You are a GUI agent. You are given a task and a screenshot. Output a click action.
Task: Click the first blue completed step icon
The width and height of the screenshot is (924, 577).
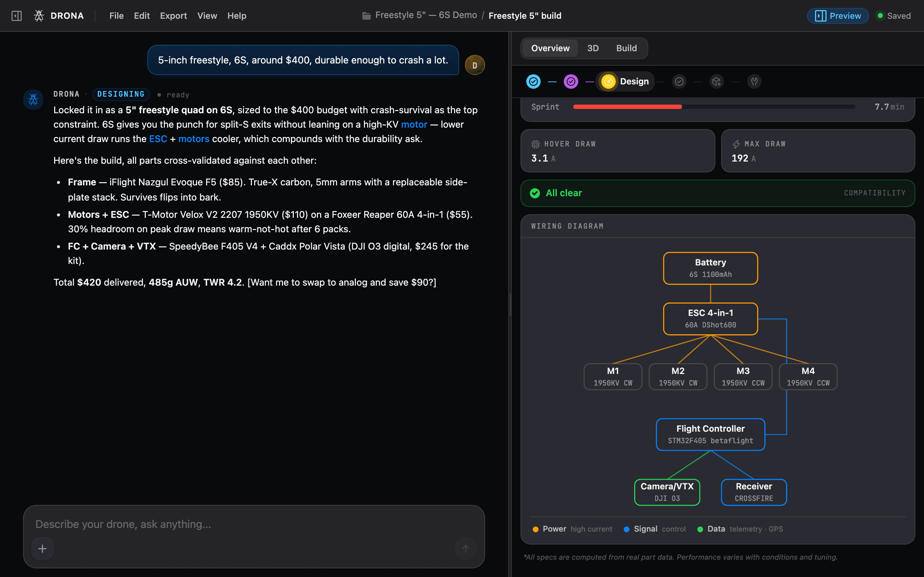pyautogui.click(x=533, y=81)
